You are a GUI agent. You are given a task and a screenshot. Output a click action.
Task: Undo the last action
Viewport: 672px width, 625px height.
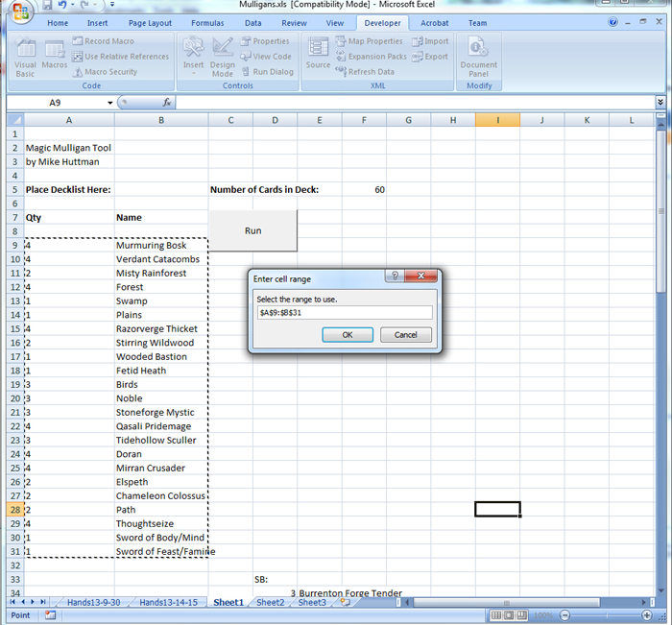pyautogui.click(x=63, y=5)
